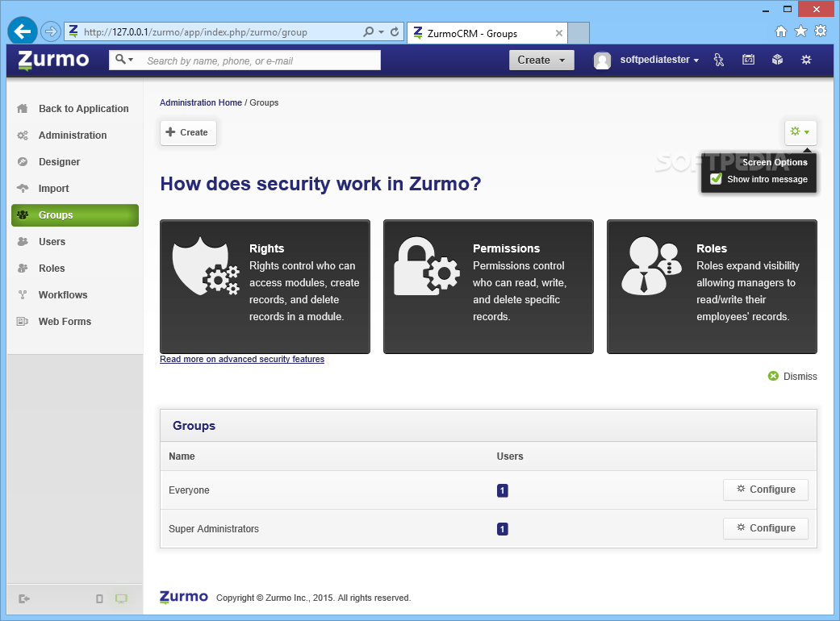Screen dimensions: 840x621
Task: Switch to mobile view icon
Action: click(99, 598)
